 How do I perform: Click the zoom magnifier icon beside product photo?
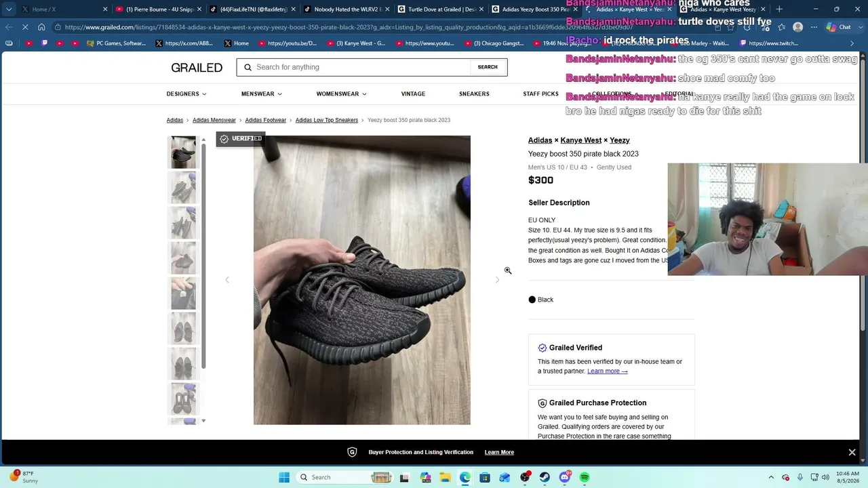click(507, 271)
